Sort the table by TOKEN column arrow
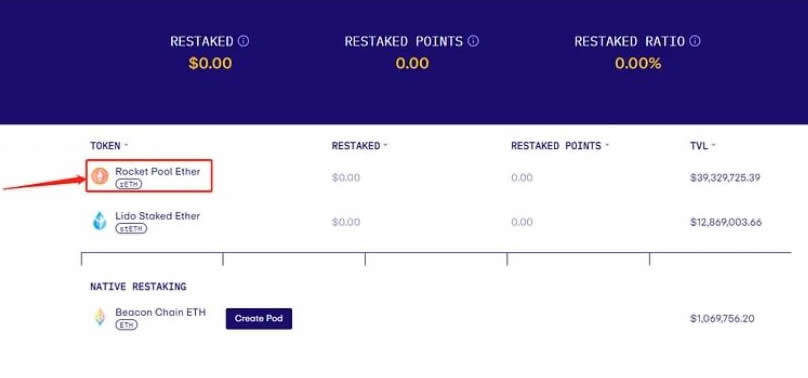Screen dimensions: 808x378 tap(125, 146)
